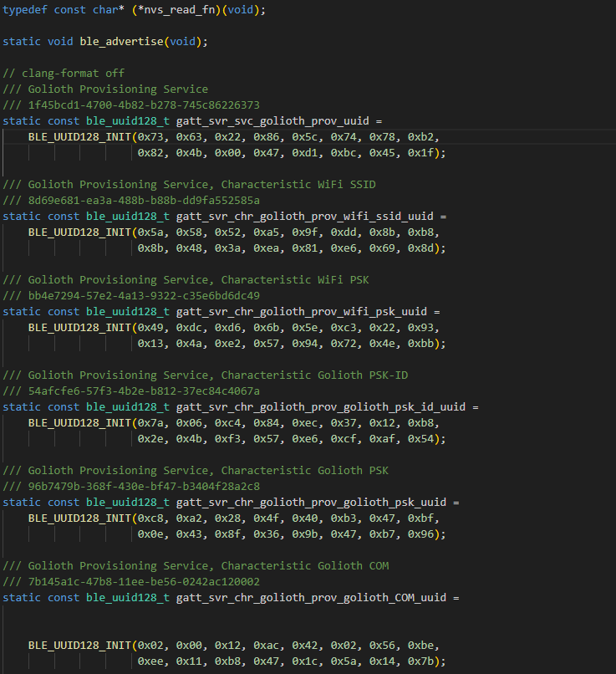Click variable gatt_svr_chr_golioth_prov_wifi_psk_uuid

point(302,312)
